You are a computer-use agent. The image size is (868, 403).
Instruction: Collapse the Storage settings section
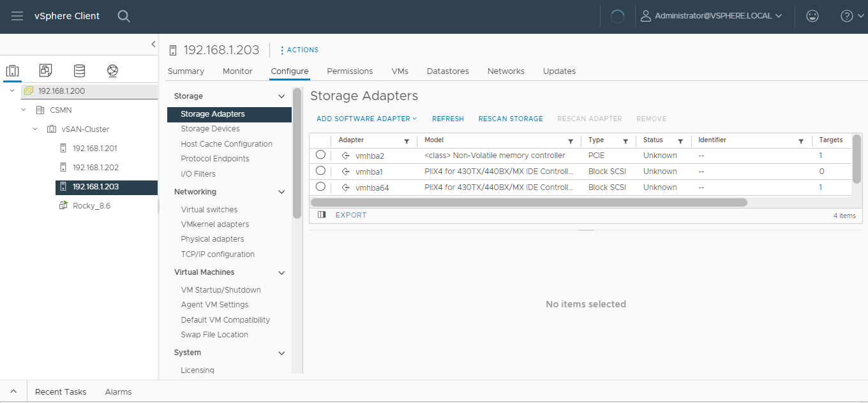coord(281,96)
